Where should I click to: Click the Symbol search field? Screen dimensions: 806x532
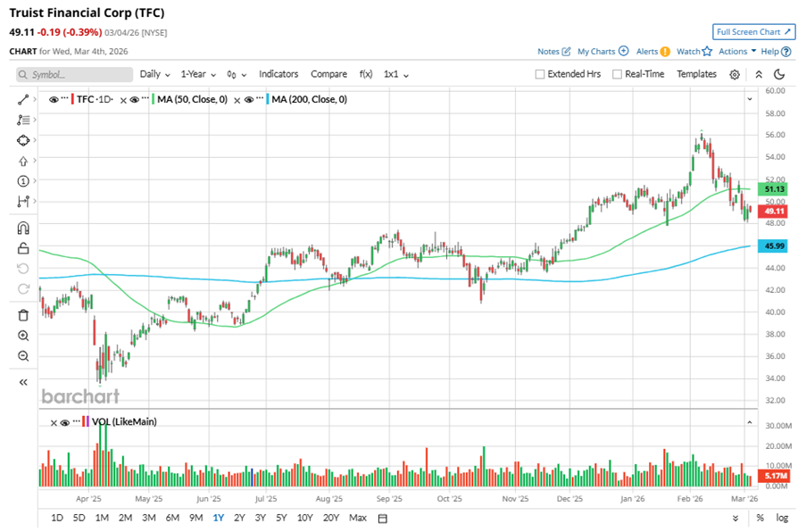point(68,75)
